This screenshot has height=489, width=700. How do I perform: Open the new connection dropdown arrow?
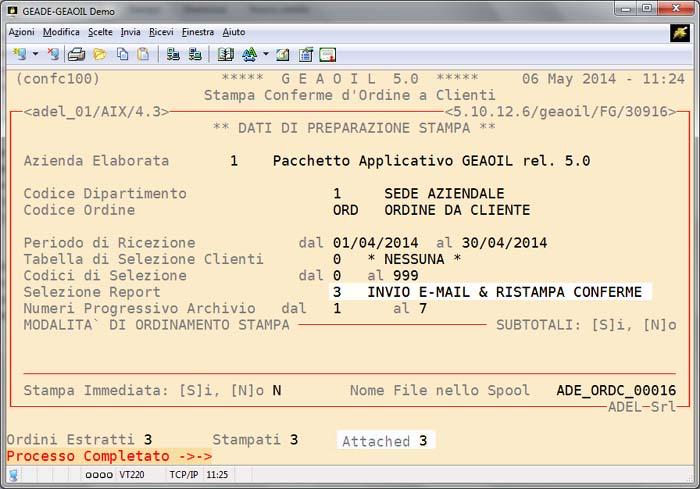point(35,54)
